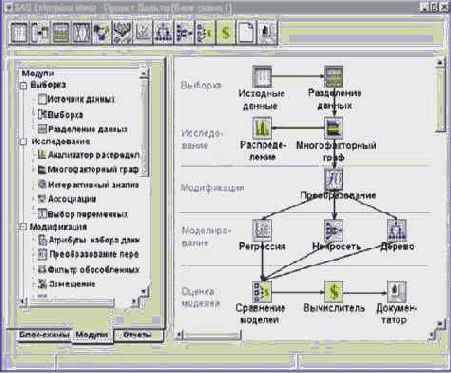Select Ассоциации in the modules tree

click(72, 199)
